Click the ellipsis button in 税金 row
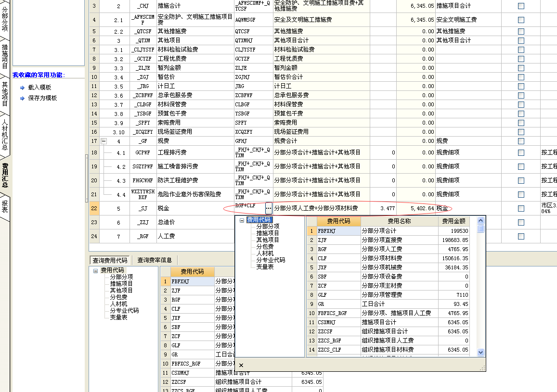 click(269, 208)
